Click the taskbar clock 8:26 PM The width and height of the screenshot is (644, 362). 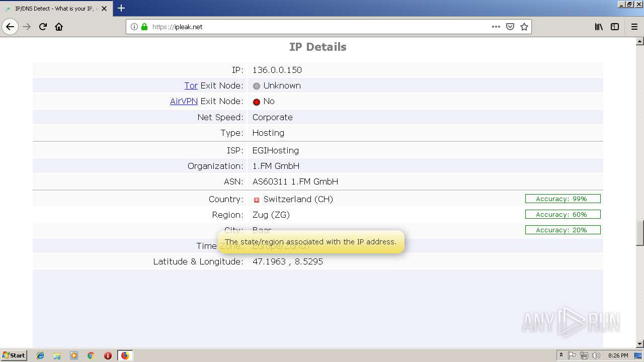pos(618,355)
